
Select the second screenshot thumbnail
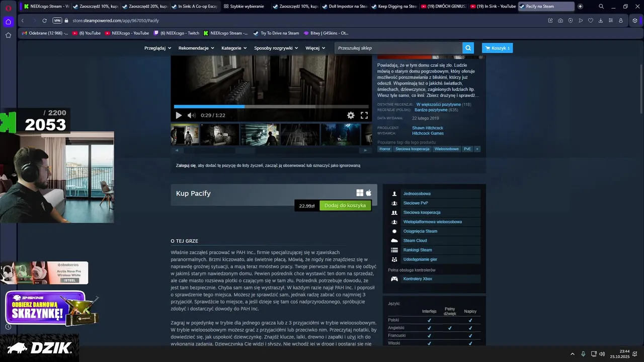tap(219, 134)
